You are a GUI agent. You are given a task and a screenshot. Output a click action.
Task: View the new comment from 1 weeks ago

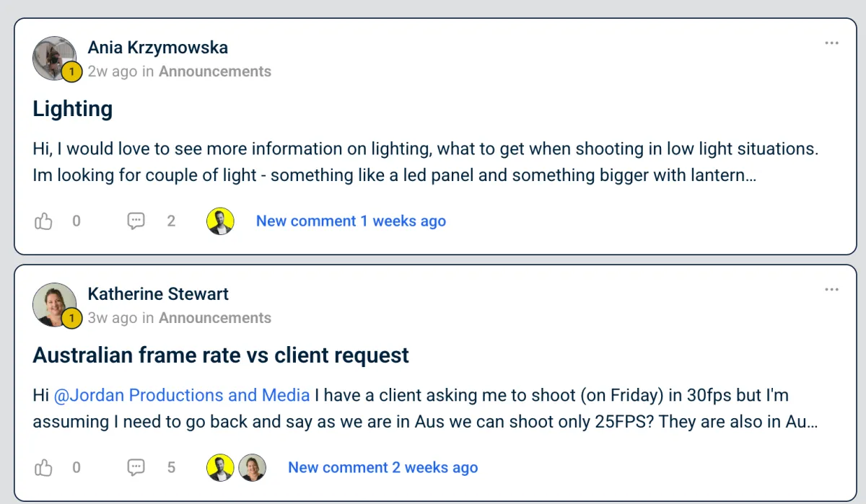[x=351, y=221]
